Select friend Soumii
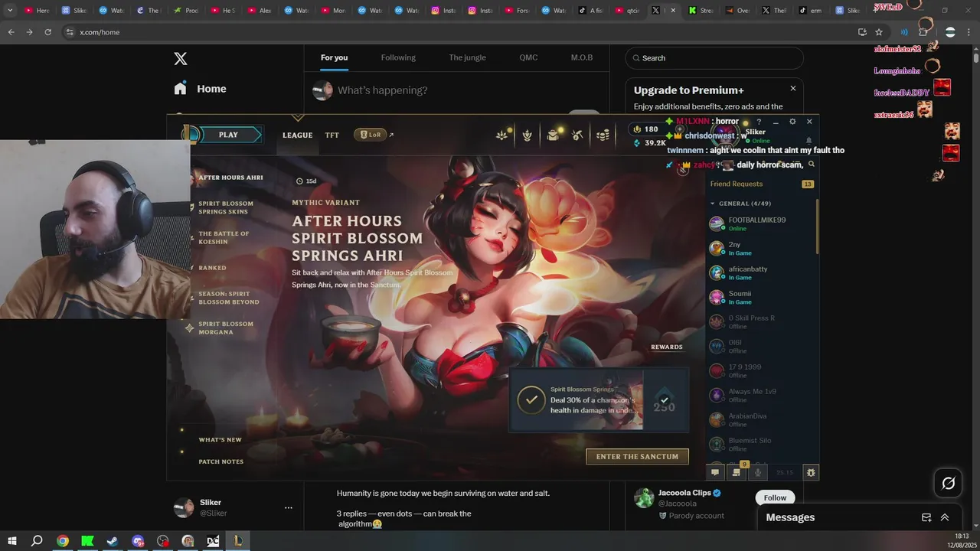Viewport: 980px width, 551px height. click(x=761, y=297)
